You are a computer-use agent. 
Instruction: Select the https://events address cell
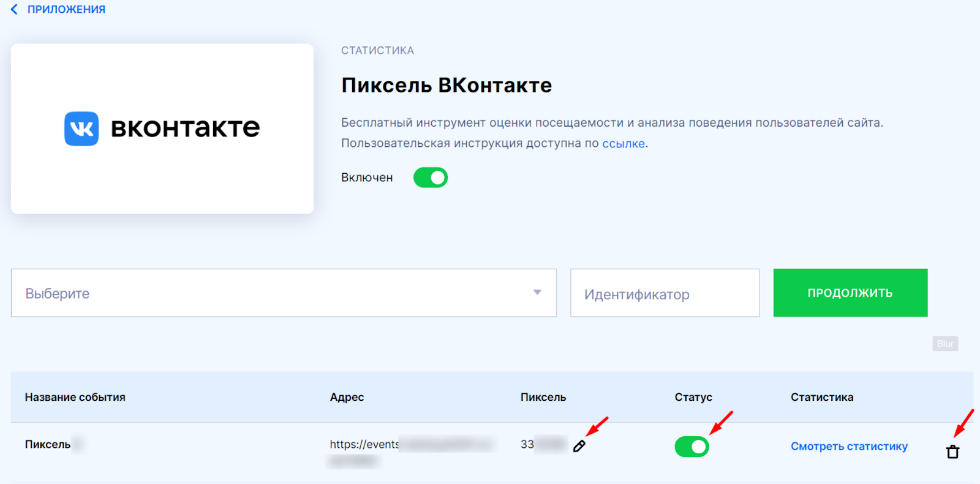pos(411,452)
